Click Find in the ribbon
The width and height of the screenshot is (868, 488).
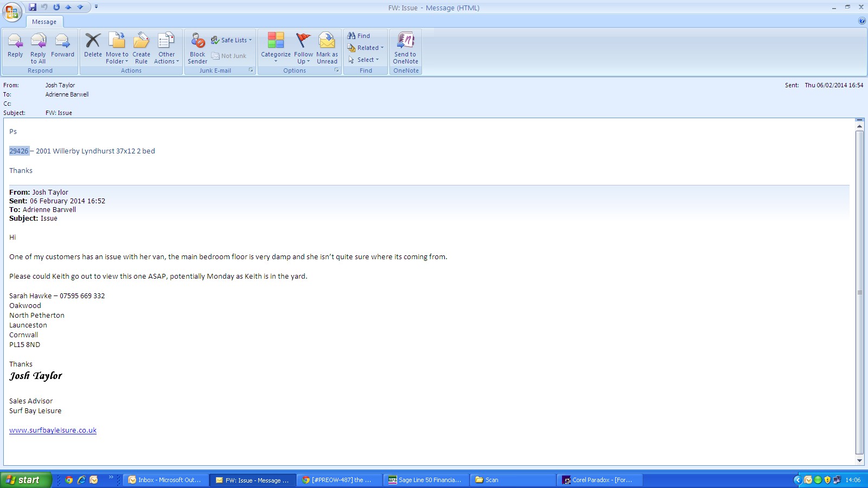359,36
